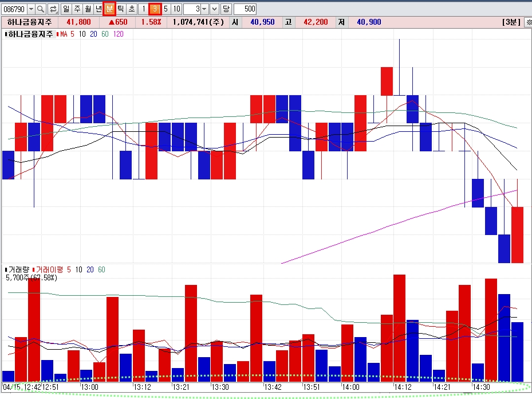Click the 하나금융지주 chart legend label
The image size is (532, 399).
tap(30, 34)
